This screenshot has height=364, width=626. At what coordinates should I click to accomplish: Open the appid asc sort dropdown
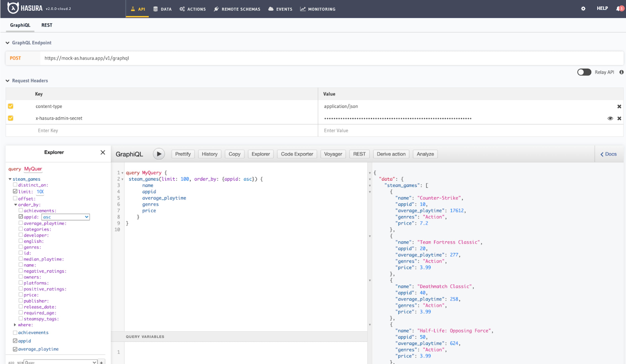[65, 217]
